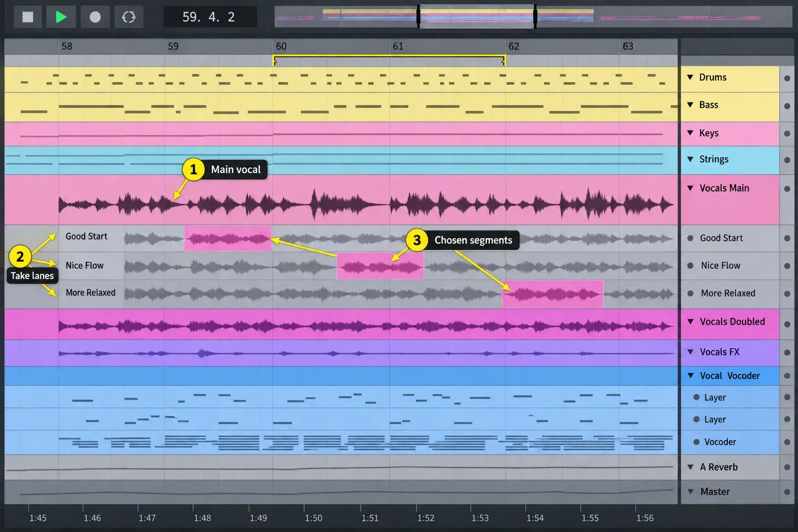Select the Bass track header name
The image size is (798, 532).
coord(709,105)
